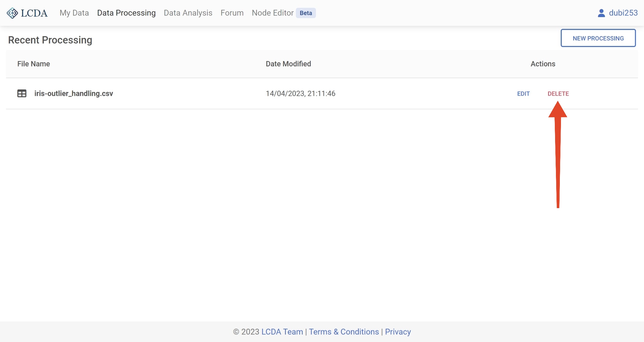Open the dubi253 account link
This screenshot has height=342, width=644.
click(623, 13)
